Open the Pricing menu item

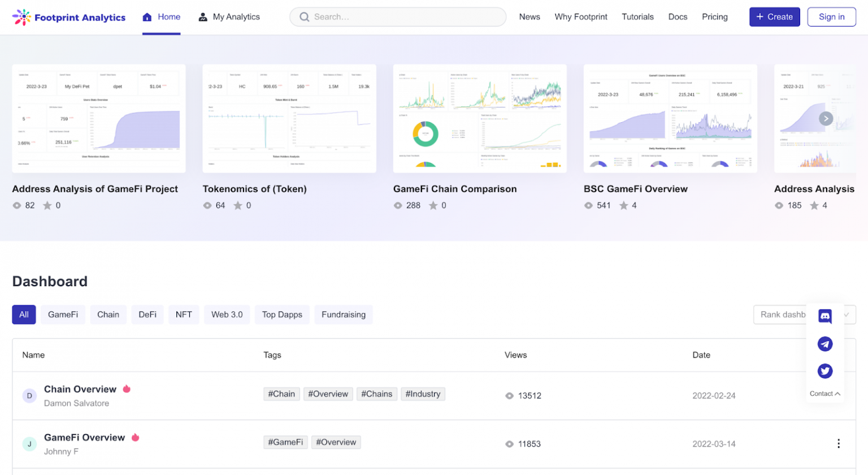tap(714, 16)
